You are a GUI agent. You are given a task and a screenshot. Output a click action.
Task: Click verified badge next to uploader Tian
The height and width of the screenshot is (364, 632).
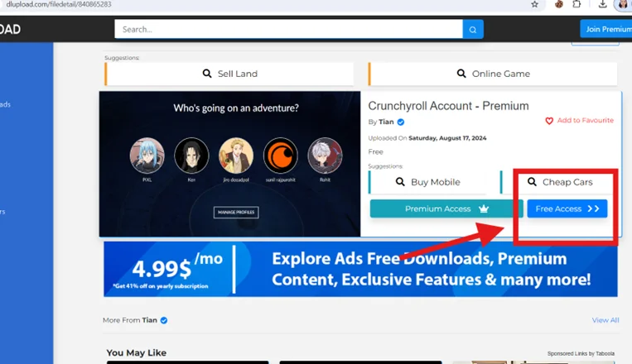click(401, 122)
